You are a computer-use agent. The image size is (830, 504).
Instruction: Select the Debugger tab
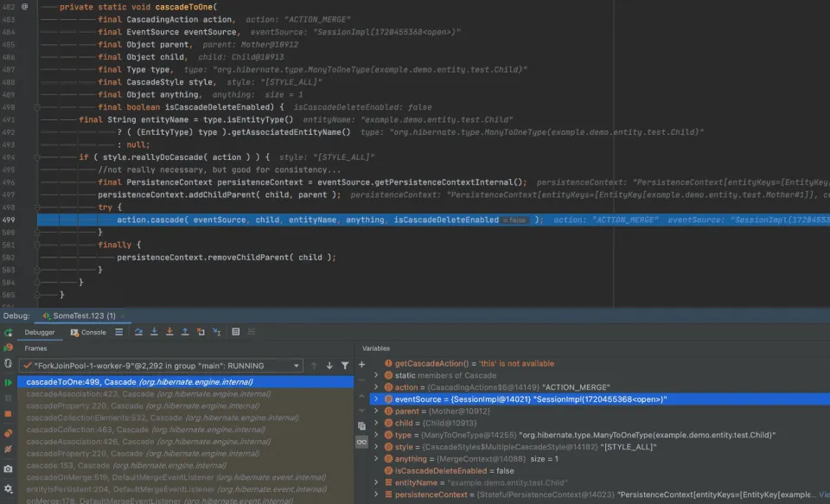39,333
